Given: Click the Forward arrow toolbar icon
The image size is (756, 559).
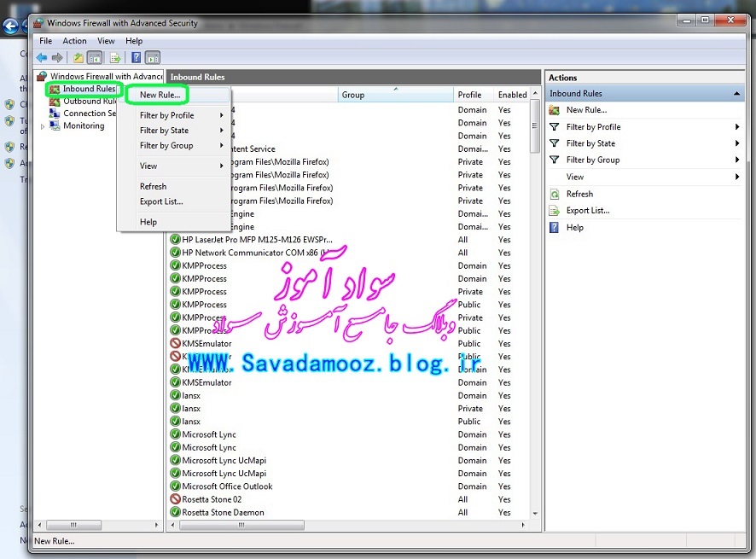Looking at the screenshot, I should [x=57, y=58].
